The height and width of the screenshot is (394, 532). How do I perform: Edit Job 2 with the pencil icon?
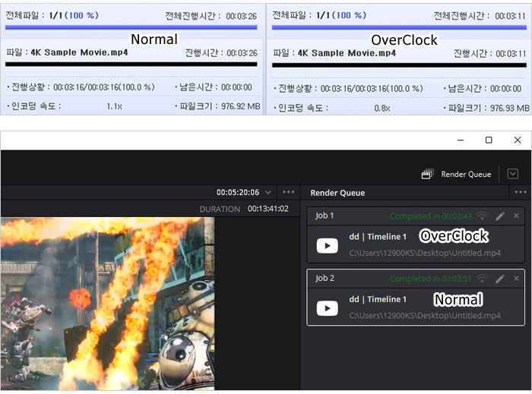(500, 279)
